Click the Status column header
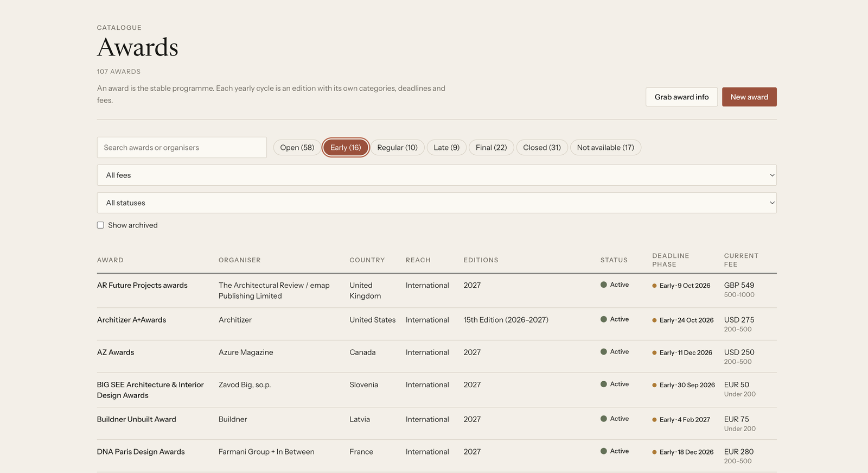Screen dimensions: 868x473 coord(614,260)
